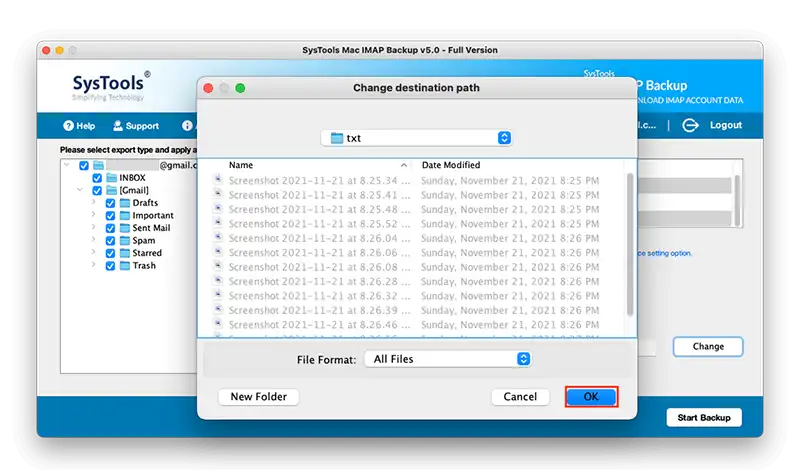The image size is (800, 470).
Task: Expand the Important tree node
Action: coord(93,214)
